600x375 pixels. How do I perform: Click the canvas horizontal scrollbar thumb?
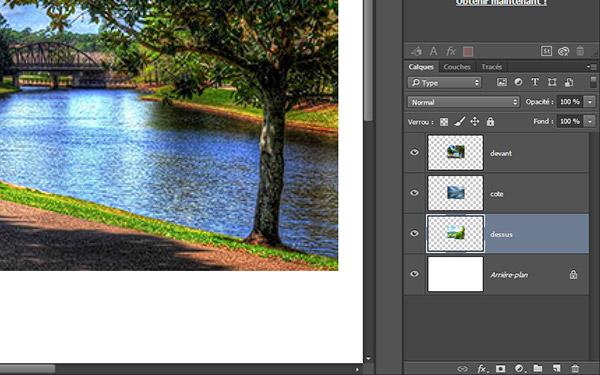28,369
